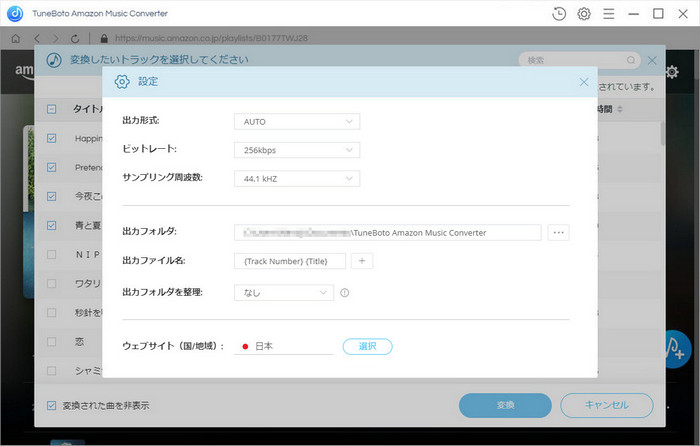The image size is (700, 446).
Task: Navigate back with the left arrow
Action: click(37, 39)
